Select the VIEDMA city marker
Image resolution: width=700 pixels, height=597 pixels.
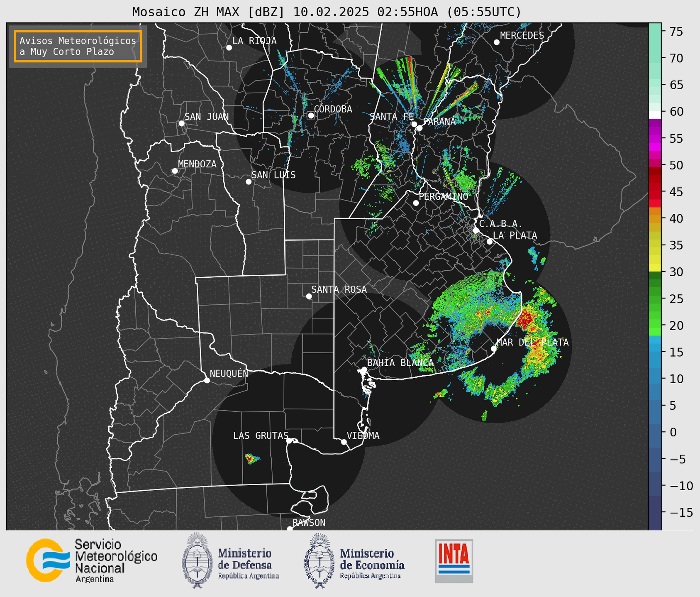pos(344,442)
